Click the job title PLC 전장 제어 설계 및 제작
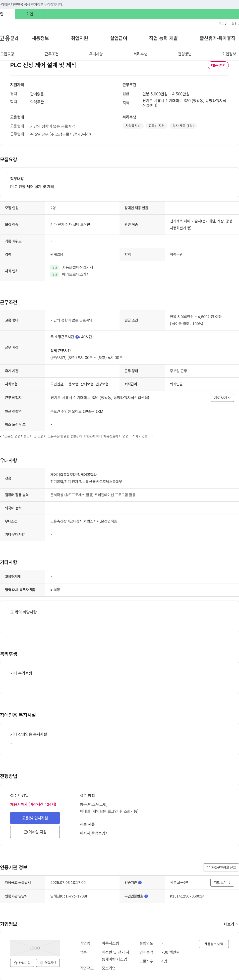The height and width of the screenshot is (980, 239). coord(43,65)
